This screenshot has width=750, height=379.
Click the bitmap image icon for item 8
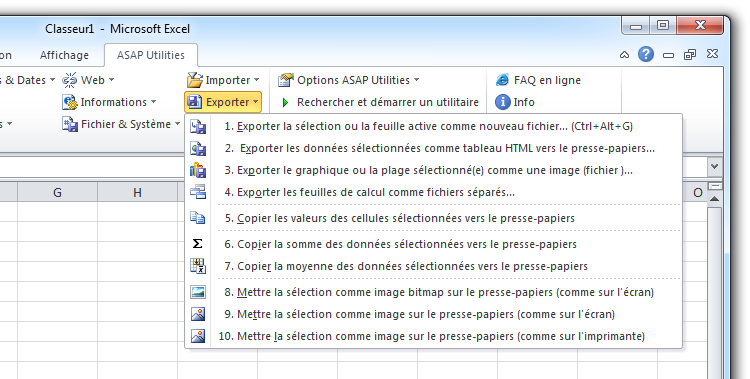pos(198,292)
